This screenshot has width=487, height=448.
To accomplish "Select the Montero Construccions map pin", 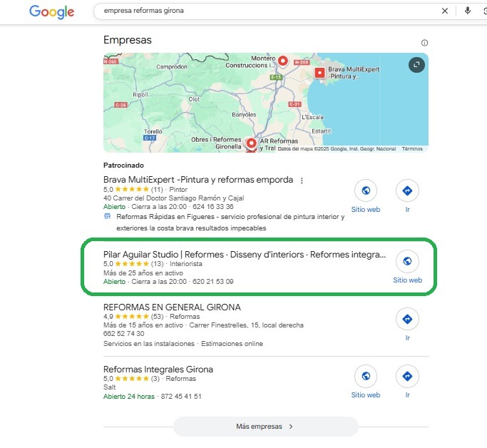I will (x=282, y=61).
